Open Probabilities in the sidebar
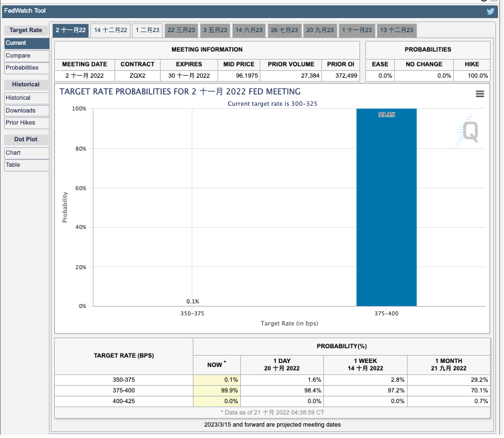504x438 pixels. click(27, 68)
